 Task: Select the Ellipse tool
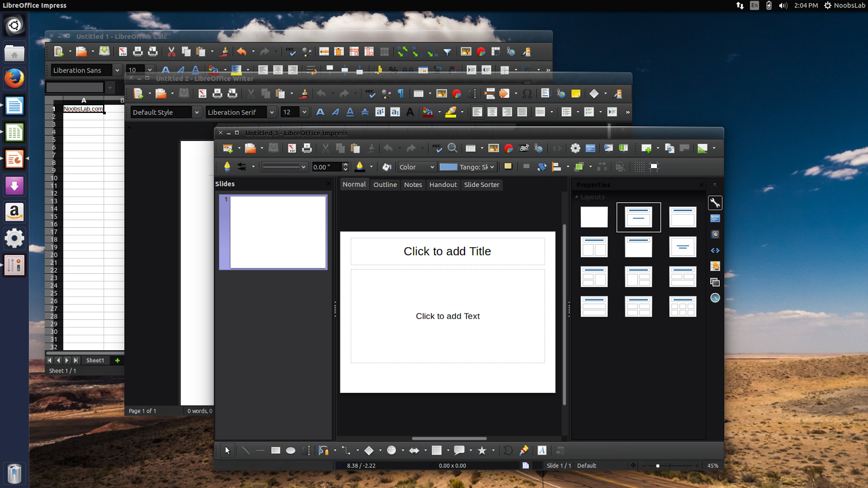pyautogui.click(x=291, y=450)
